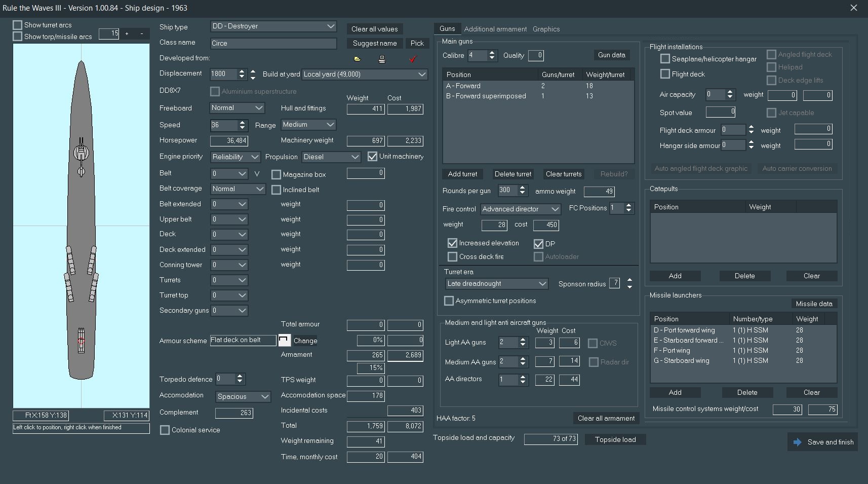Select A - Forward turret row
The width and height of the screenshot is (868, 484).
[538, 86]
